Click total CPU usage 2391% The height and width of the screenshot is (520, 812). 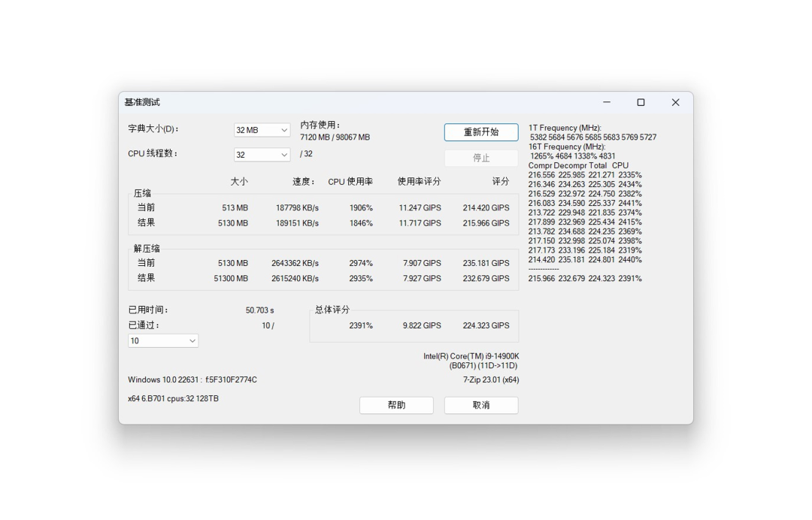coord(361,325)
